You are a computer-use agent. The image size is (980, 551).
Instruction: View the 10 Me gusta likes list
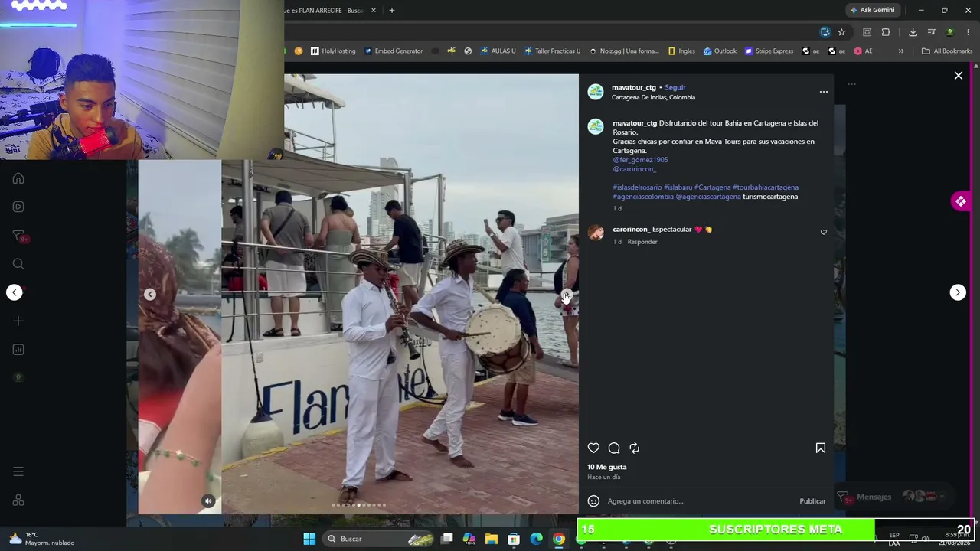point(607,467)
